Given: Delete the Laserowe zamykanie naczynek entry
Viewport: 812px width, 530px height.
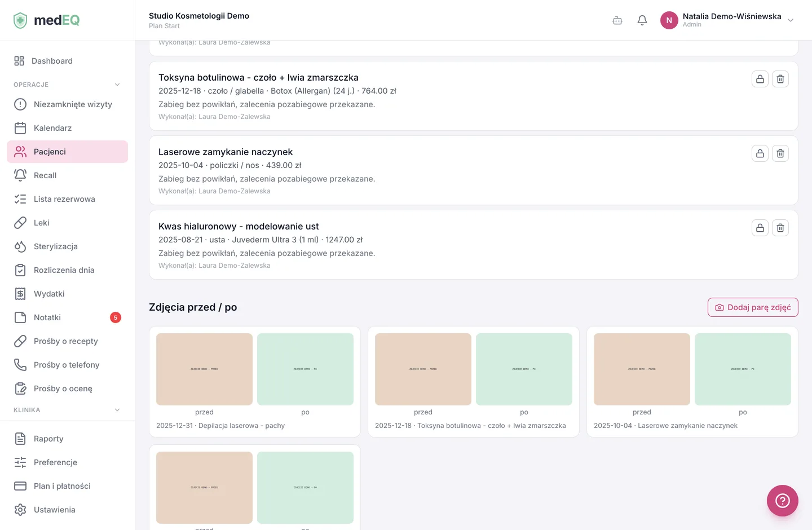Looking at the screenshot, I should tap(780, 153).
